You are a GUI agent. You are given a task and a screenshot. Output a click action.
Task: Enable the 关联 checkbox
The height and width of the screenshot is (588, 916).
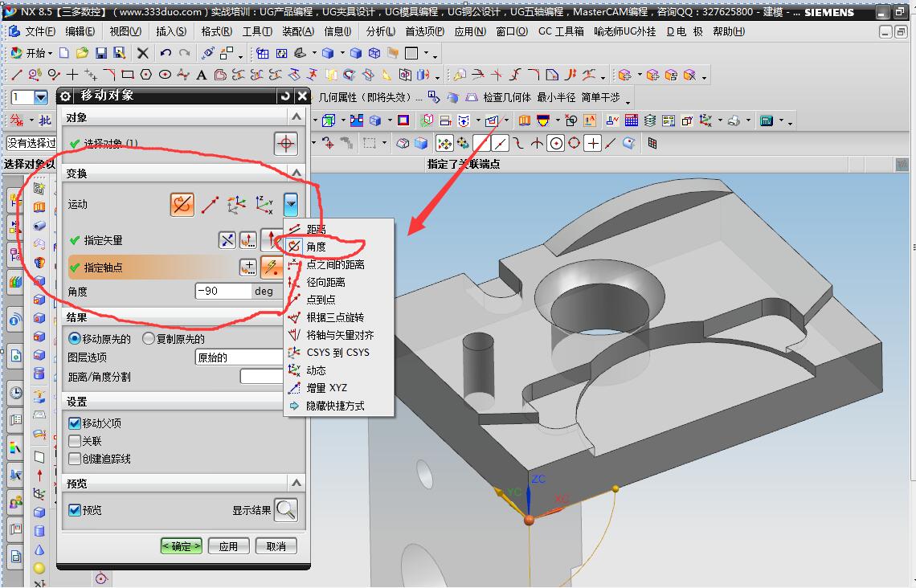tap(74, 441)
